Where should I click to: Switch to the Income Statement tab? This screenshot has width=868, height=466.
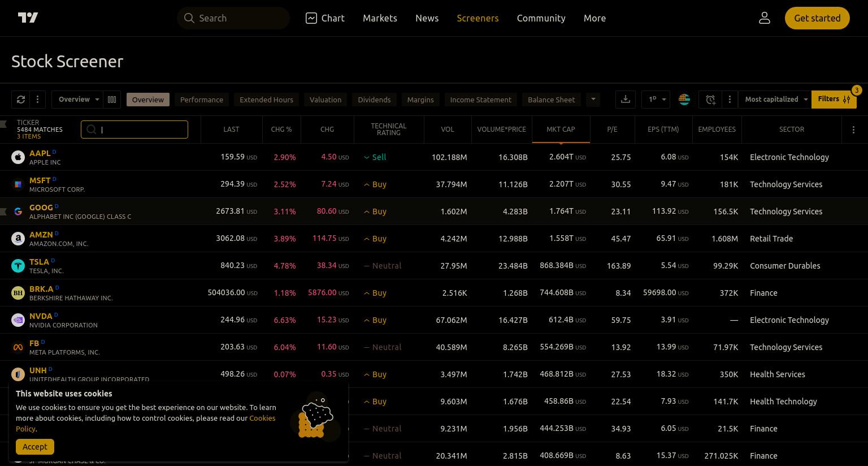[x=481, y=100]
